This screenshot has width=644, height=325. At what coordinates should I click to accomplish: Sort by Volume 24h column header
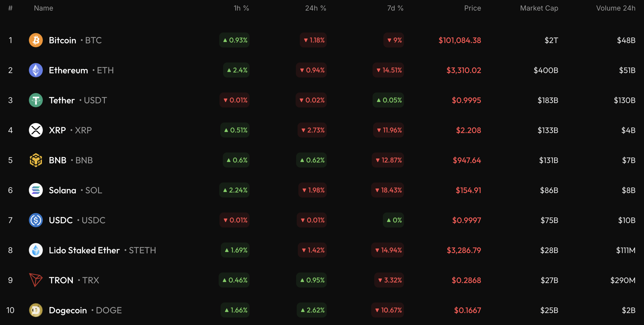pos(616,8)
